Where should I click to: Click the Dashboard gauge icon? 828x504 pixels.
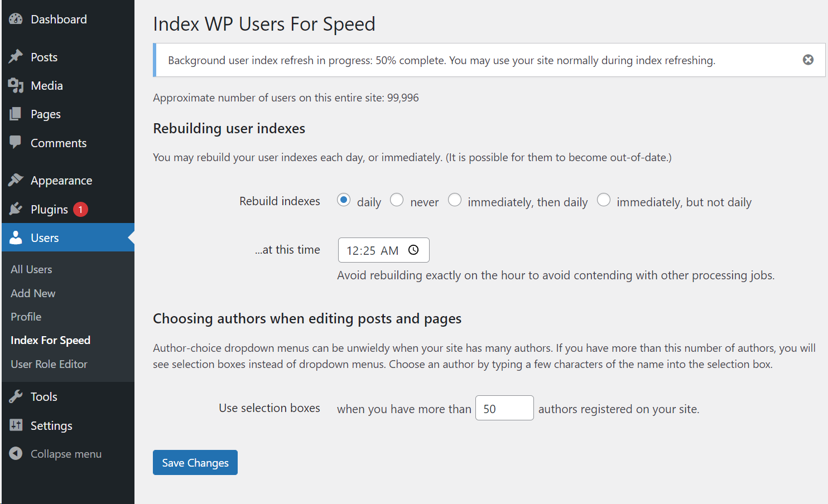(16, 19)
